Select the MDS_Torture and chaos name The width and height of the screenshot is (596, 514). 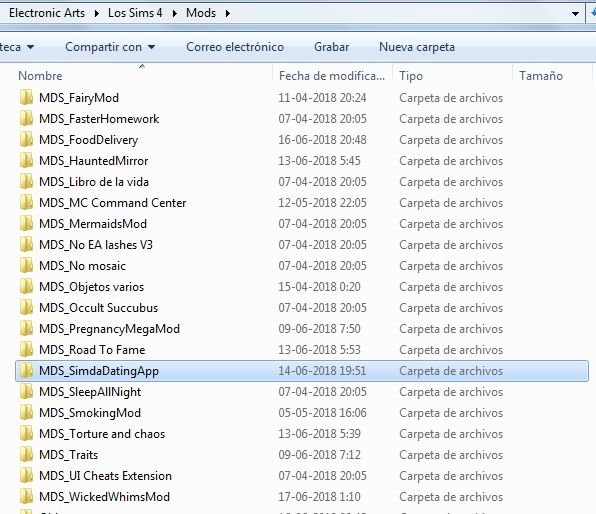102,433
